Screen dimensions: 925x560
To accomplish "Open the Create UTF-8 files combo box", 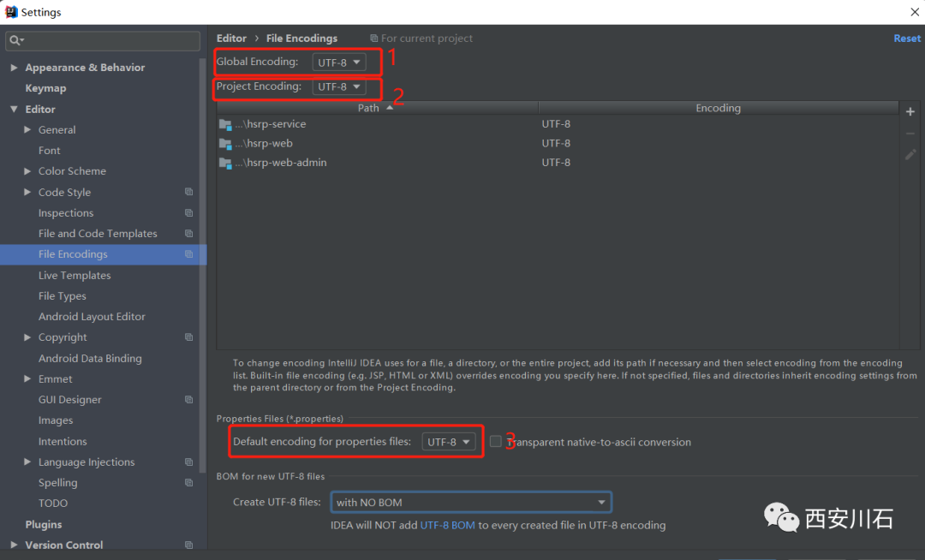I will point(471,503).
